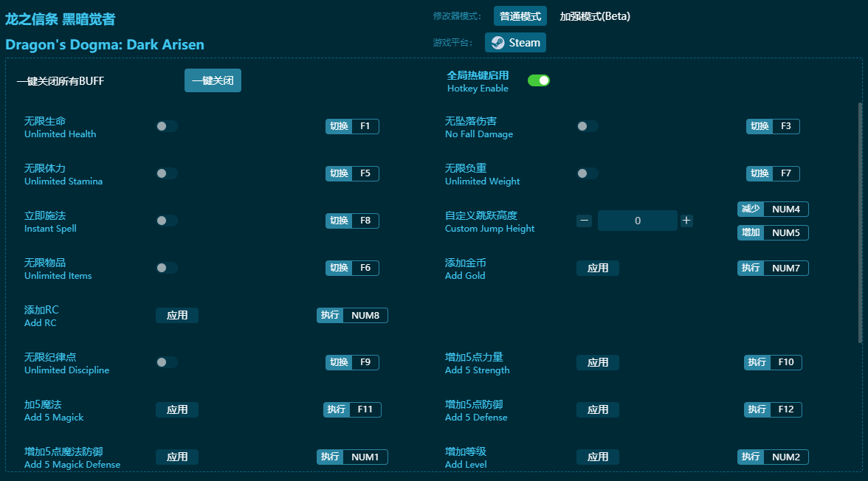Click the NUM4 decrease hotkey
868x481 pixels.
coord(773,210)
